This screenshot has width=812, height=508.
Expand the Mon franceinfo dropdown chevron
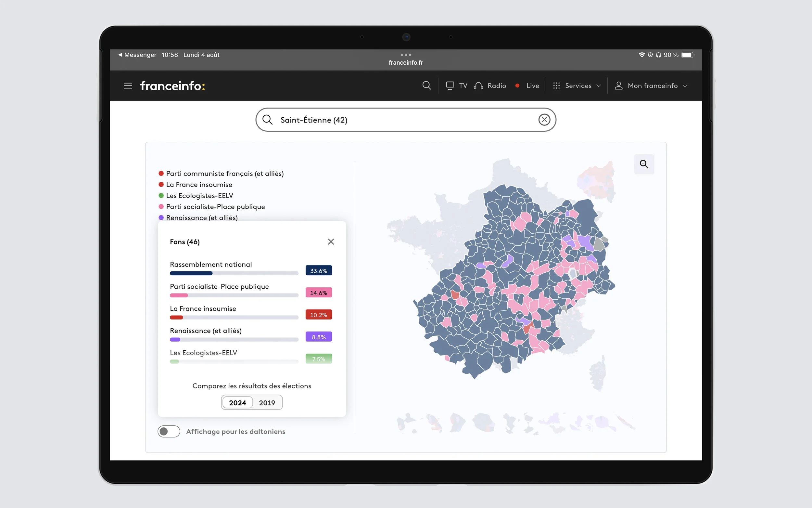tap(685, 86)
